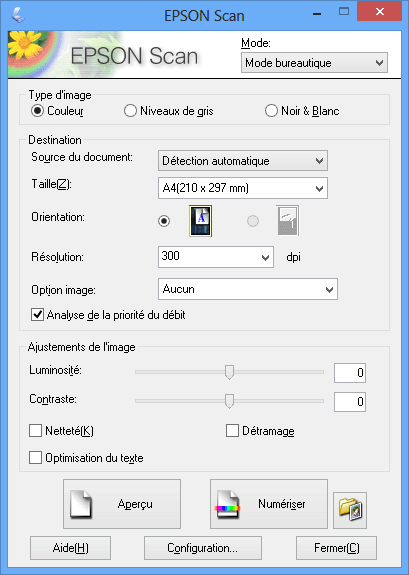The image size is (409, 575).
Task: Click the Contraste value input field
Action: (350, 402)
